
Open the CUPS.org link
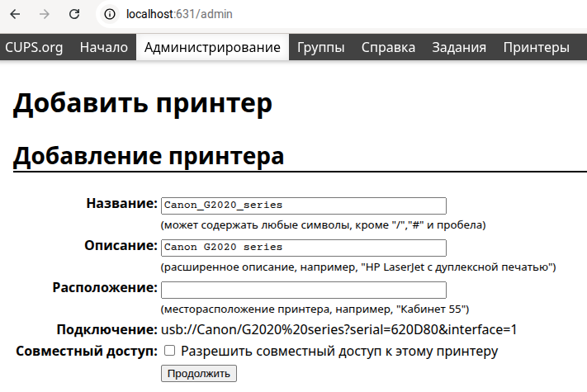35,47
